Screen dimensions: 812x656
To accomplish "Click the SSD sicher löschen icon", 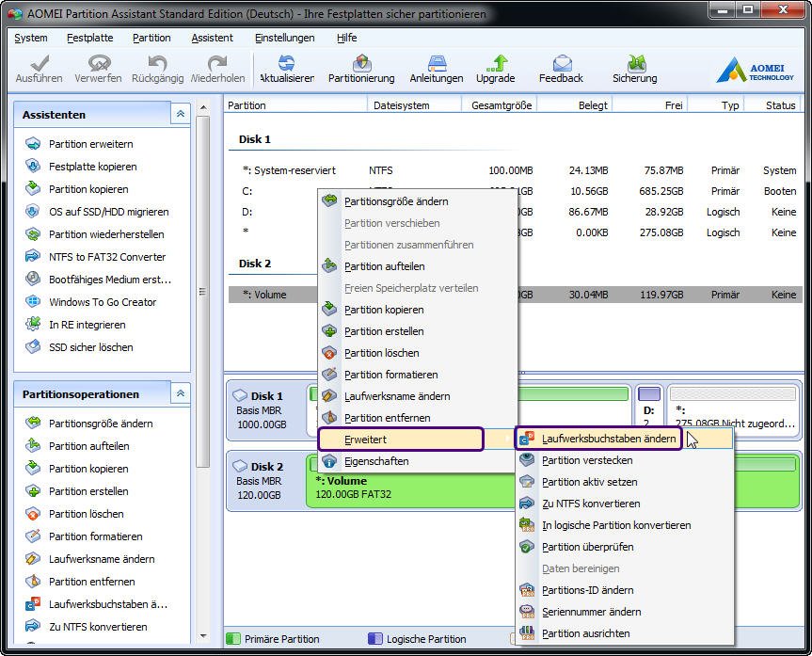I will point(33,346).
